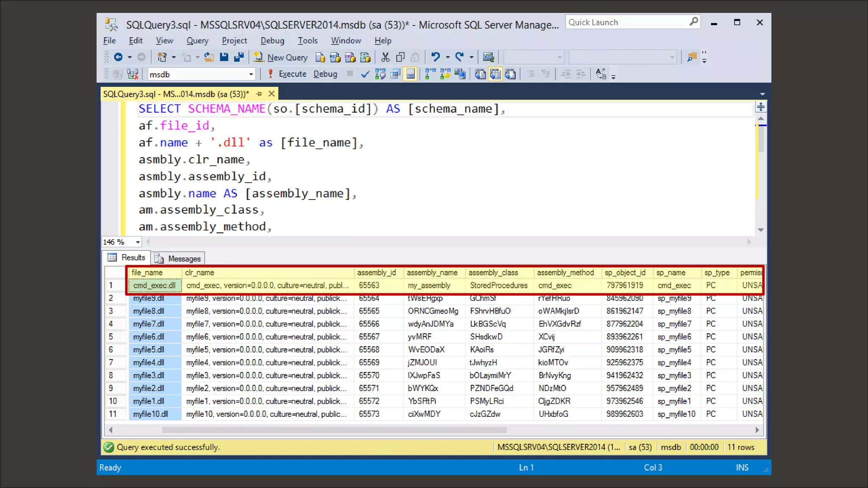Expand the Undo history dropdown arrow
The height and width of the screenshot is (488, 868).
click(x=448, y=57)
